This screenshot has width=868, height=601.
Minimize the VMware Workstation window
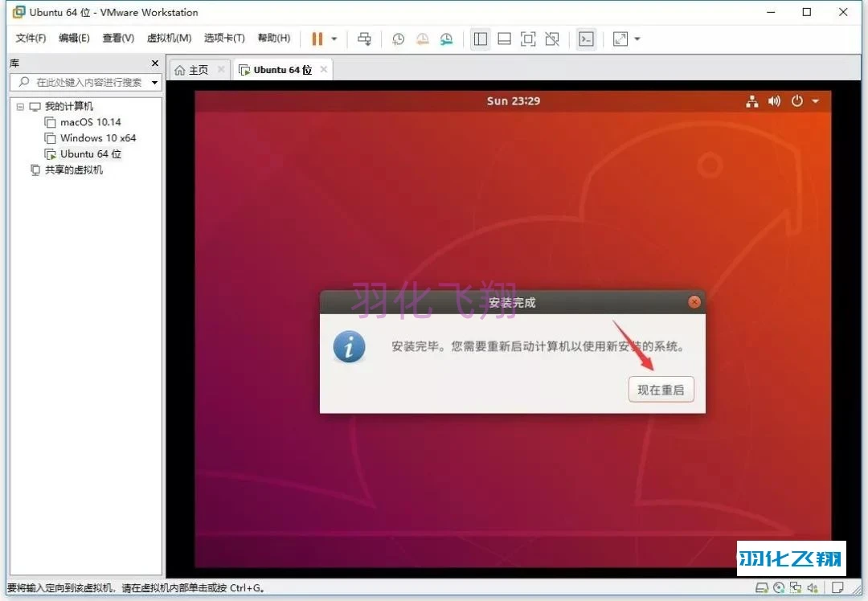[x=771, y=11]
